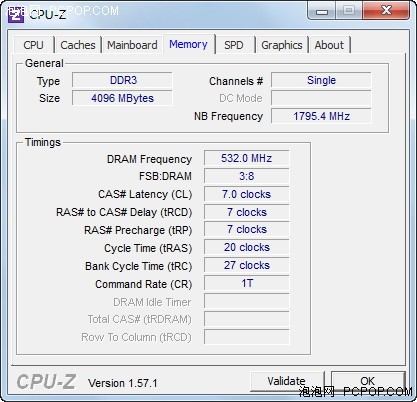Click the NB Frequency value field
This screenshot has height=402, width=417.
click(321, 116)
